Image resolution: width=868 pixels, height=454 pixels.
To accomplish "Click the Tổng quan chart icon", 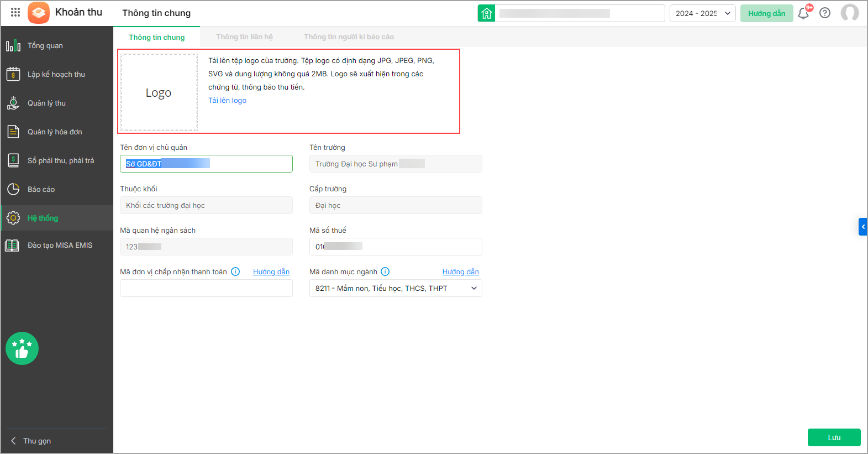I will pos(13,45).
